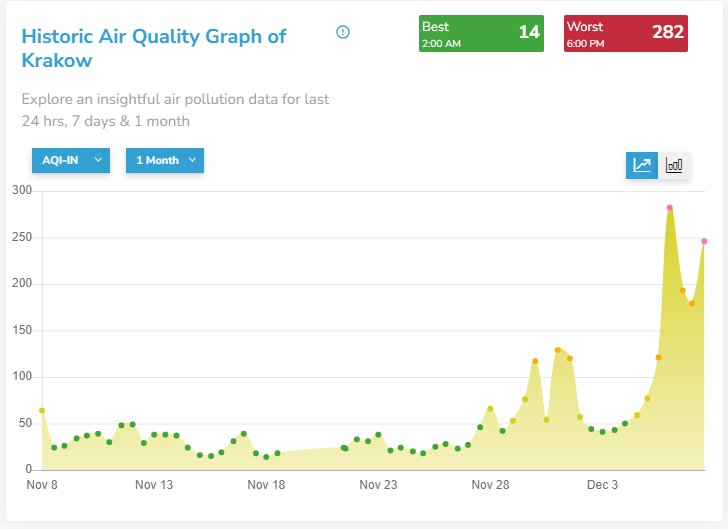Image resolution: width=728 pixels, height=529 pixels.
Task: Select the first yellow data point at Nov 8
Action: tap(42, 410)
